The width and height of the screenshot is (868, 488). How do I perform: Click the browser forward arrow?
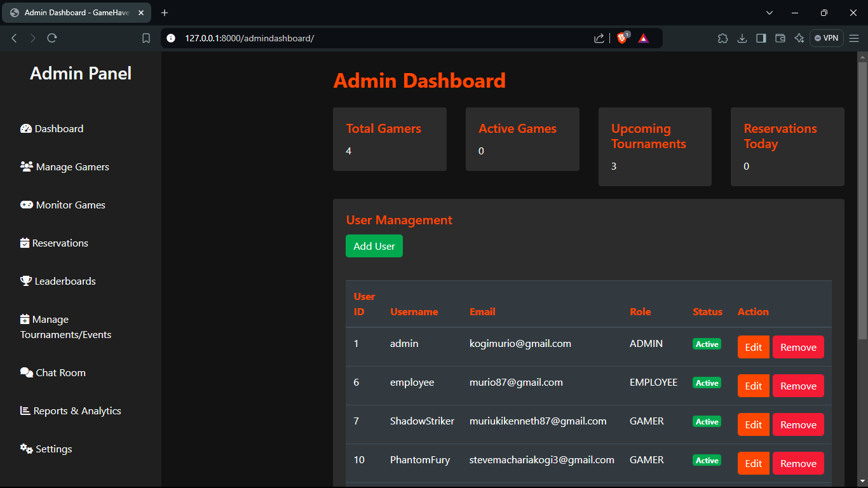[x=33, y=38]
